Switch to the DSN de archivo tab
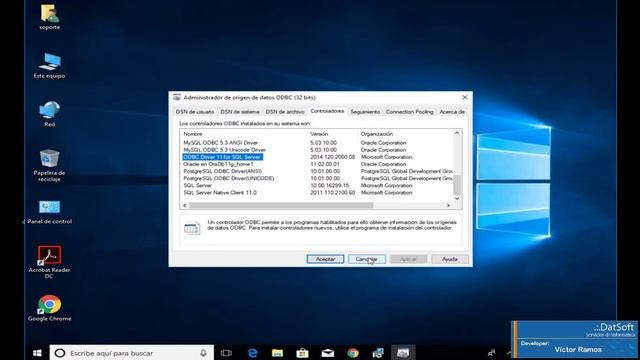The width and height of the screenshot is (640, 360). (285, 112)
